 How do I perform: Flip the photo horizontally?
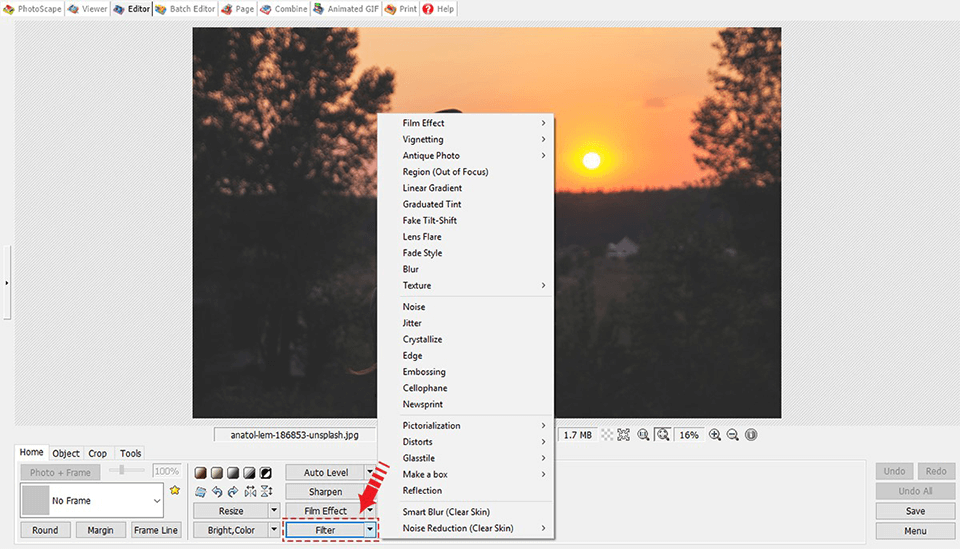coord(250,491)
